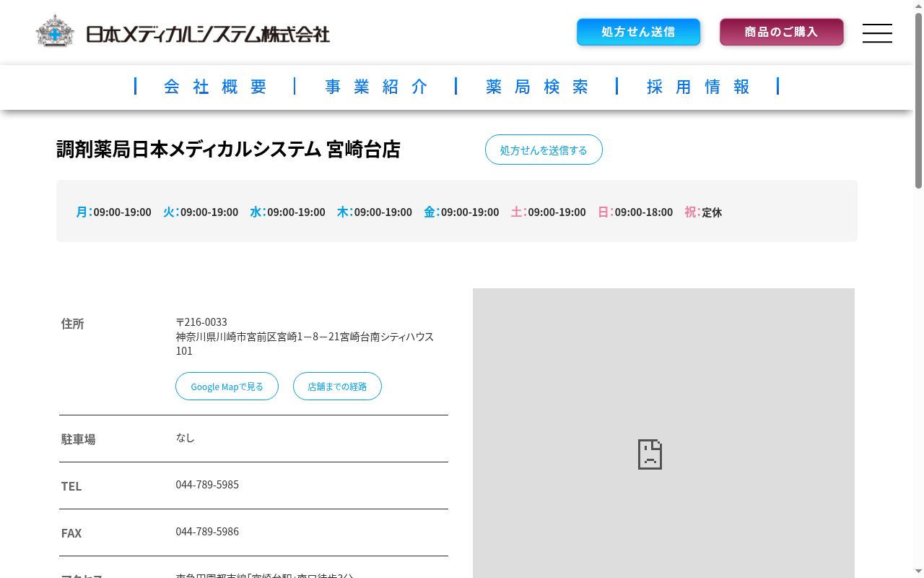924x578 pixels.
Task: Open the 会社概要 menu item
Action: [x=215, y=87]
